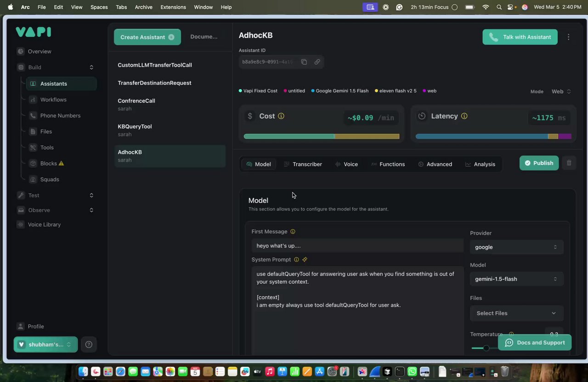Viewport: 588px width, 382px height.
Task: Open the Wi-Fi status menu
Action: click(486, 7)
